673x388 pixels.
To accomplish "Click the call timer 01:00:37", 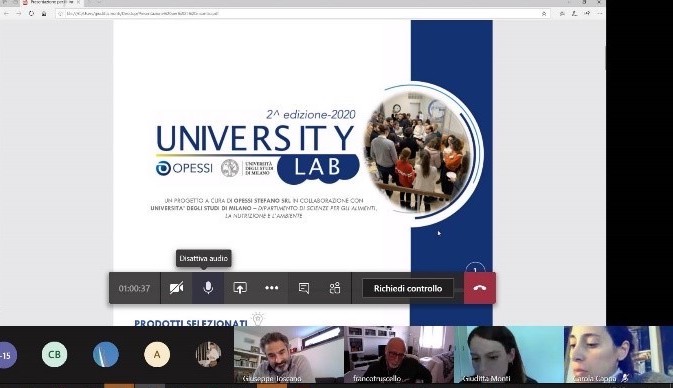I will pos(134,288).
